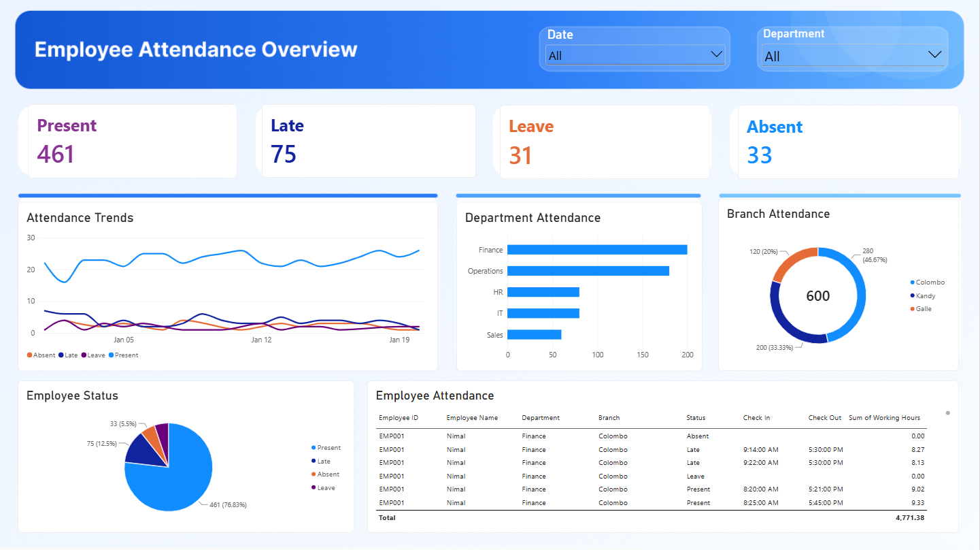Select the Late 75 KPI card
Viewport: 980px width, 550px height.
pos(368,141)
